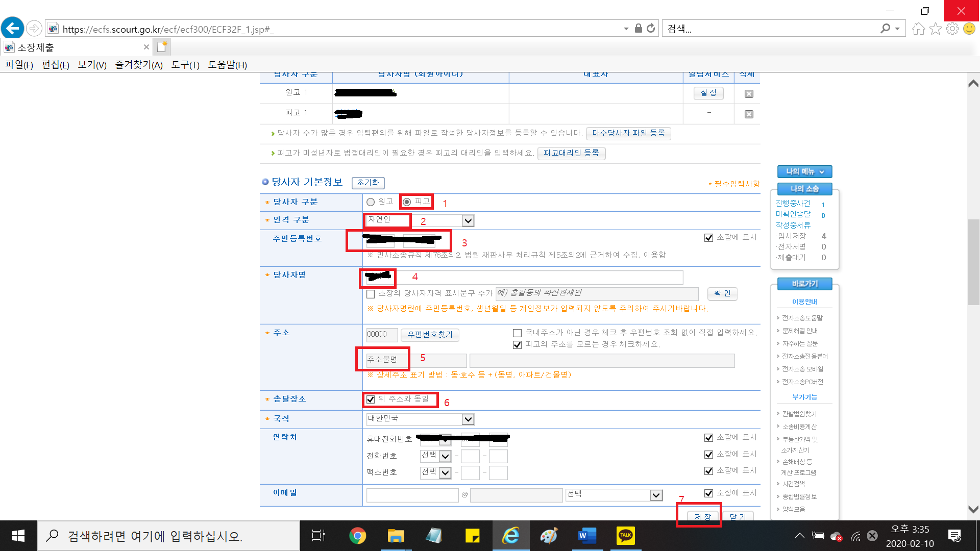The height and width of the screenshot is (551, 980).
Task: Check 소장의 당사자자격 표시문구 추가 box
Action: 371,294
